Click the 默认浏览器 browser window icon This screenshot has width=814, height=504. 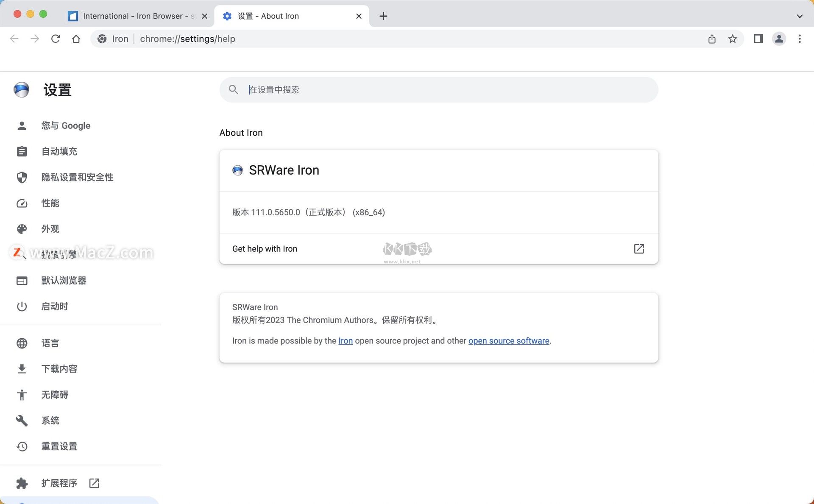point(22,281)
